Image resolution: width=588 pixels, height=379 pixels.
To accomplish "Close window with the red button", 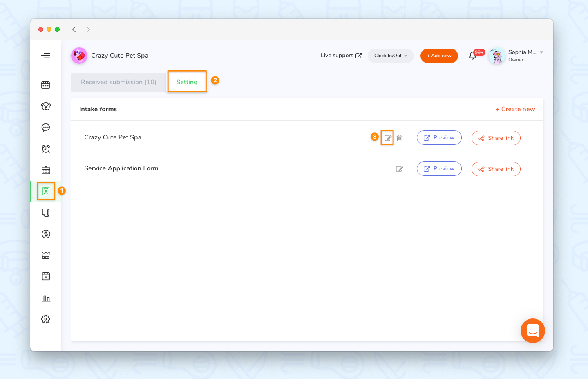I will click(x=41, y=29).
